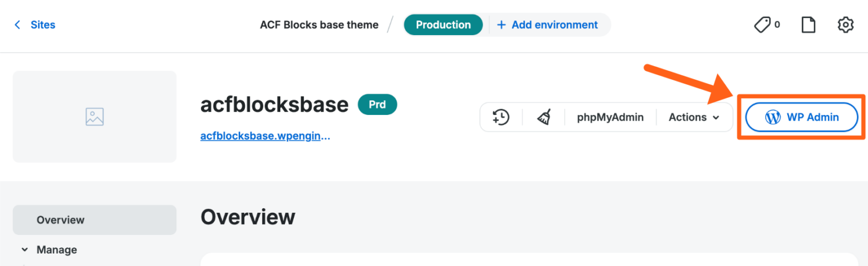Click the image placeholder icon
Screen dimensions: 868x266
(94, 117)
